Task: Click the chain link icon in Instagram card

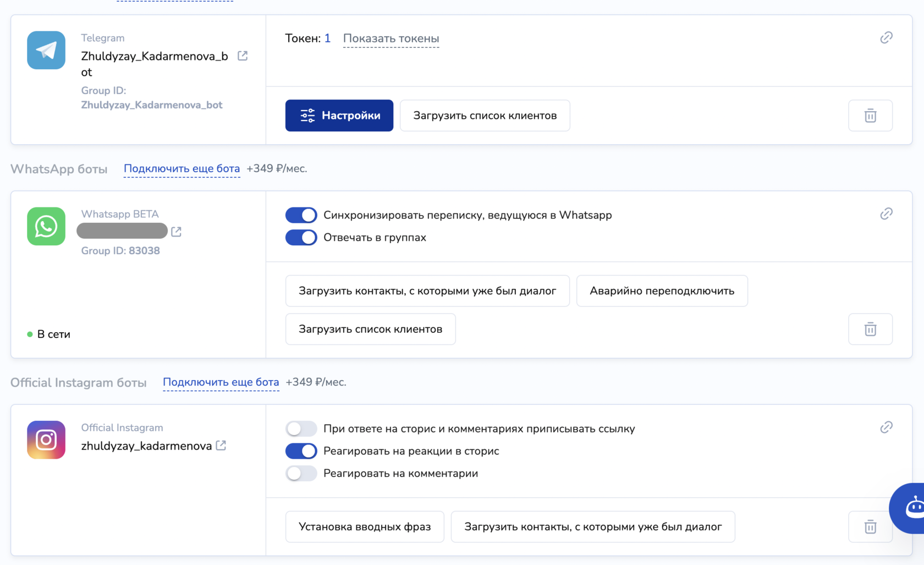Action: 886,427
